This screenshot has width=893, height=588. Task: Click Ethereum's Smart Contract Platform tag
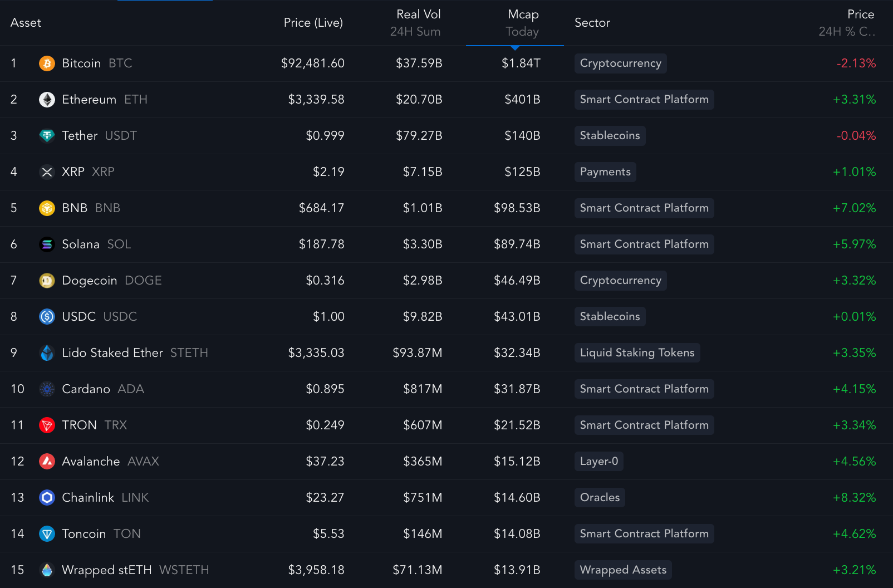pyautogui.click(x=644, y=100)
